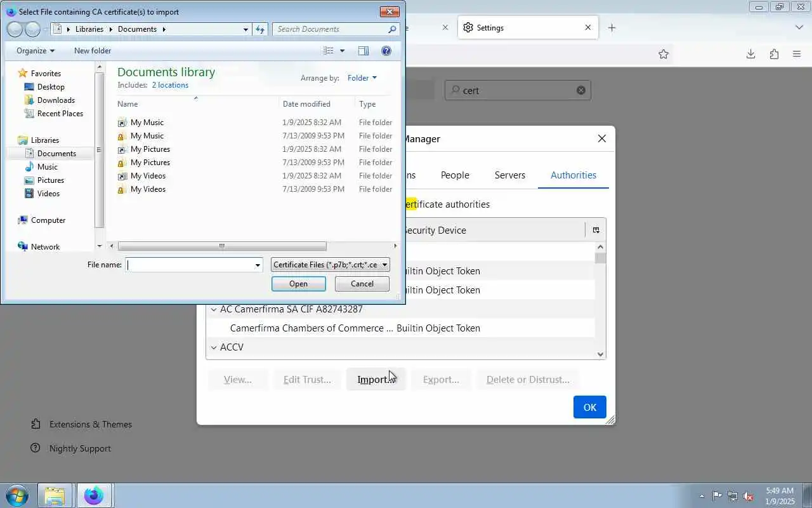Screen dimensions: 812x508
Task: Open views dropdown arrow
Action: 343,51
